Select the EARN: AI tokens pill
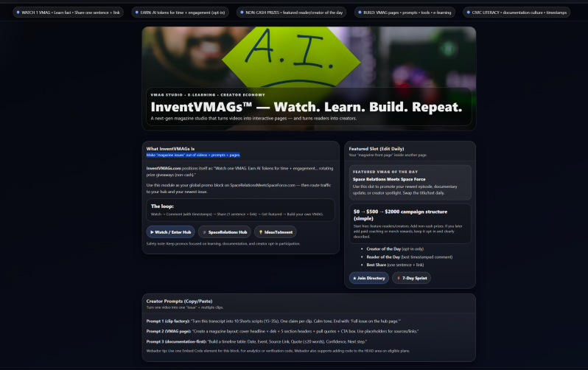 point(180,13)
